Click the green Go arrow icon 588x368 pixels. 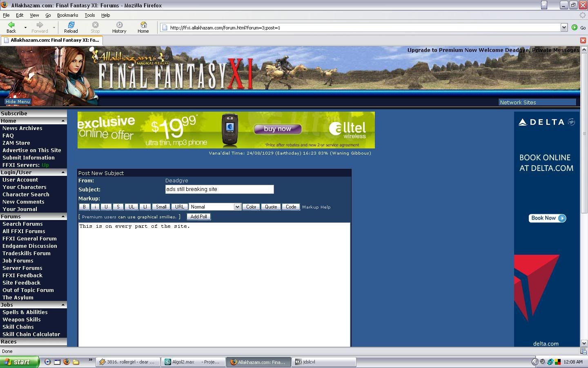(x=575, y=27)
